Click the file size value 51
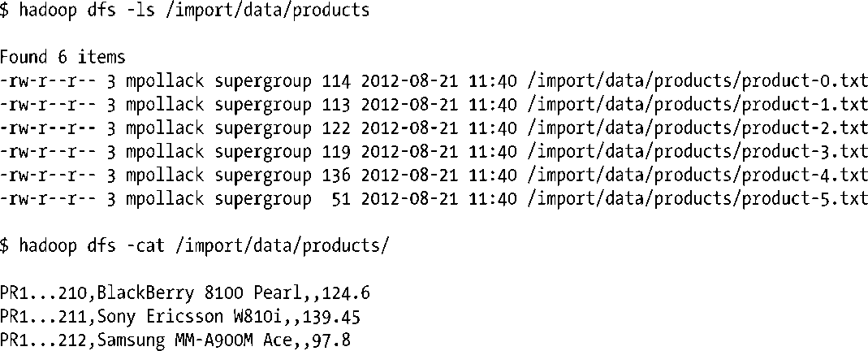This screenshot has width=868, height=351. pyautogui.click(x=341, y=199)
